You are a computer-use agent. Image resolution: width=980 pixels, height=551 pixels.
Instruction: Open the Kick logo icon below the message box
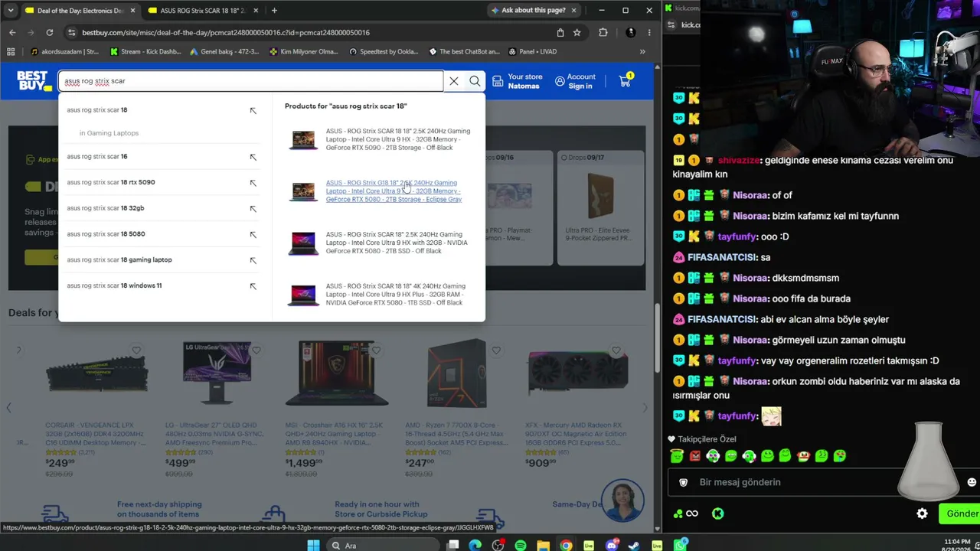click(717, 514)
